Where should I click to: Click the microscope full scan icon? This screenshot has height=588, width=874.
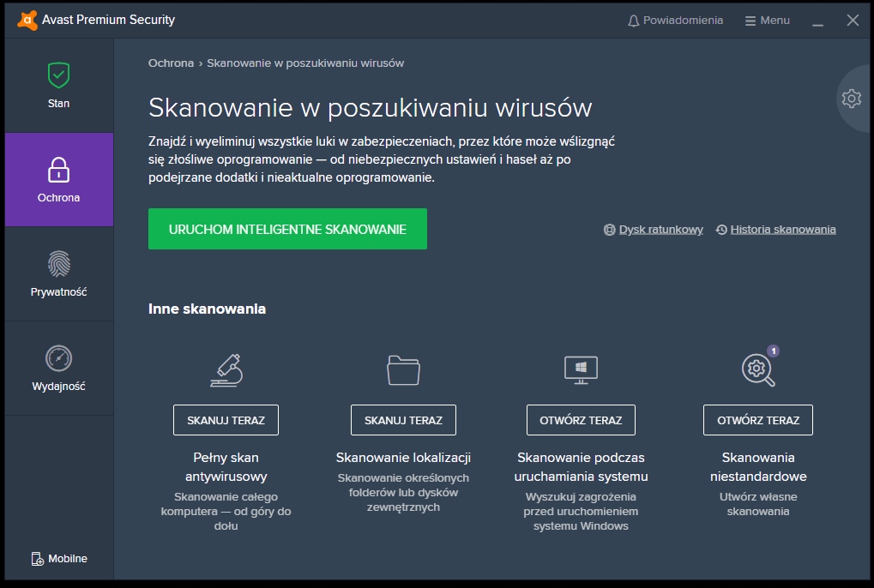pos(226,370)
